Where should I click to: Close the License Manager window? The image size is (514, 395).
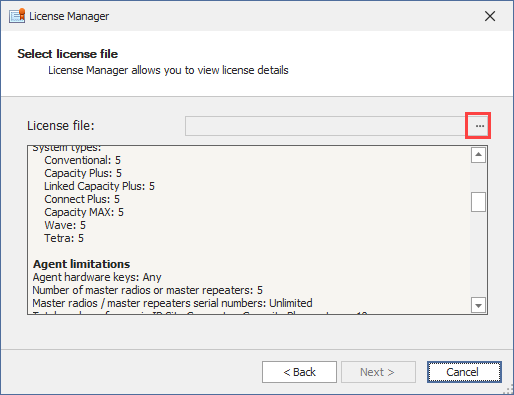(x=490, y=16)
